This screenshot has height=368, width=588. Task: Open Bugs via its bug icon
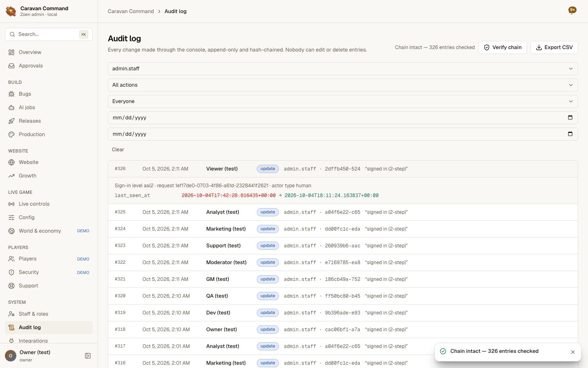coord(11,94)
